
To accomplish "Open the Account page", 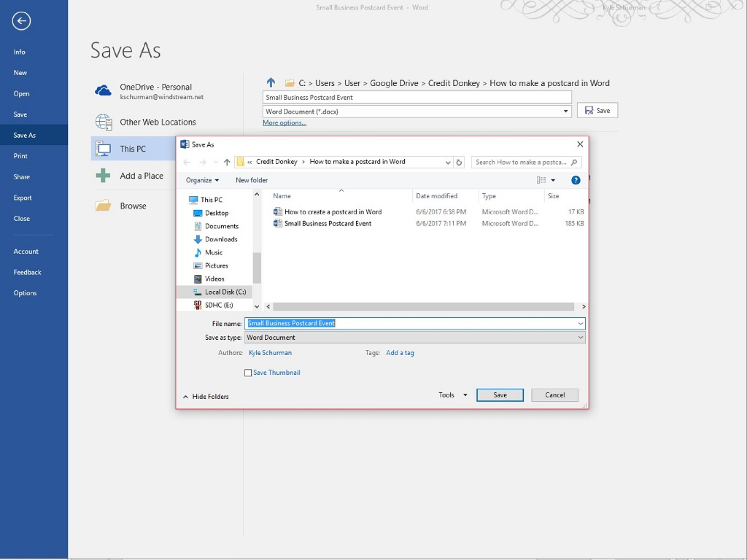I will click(x=26, y=251).
